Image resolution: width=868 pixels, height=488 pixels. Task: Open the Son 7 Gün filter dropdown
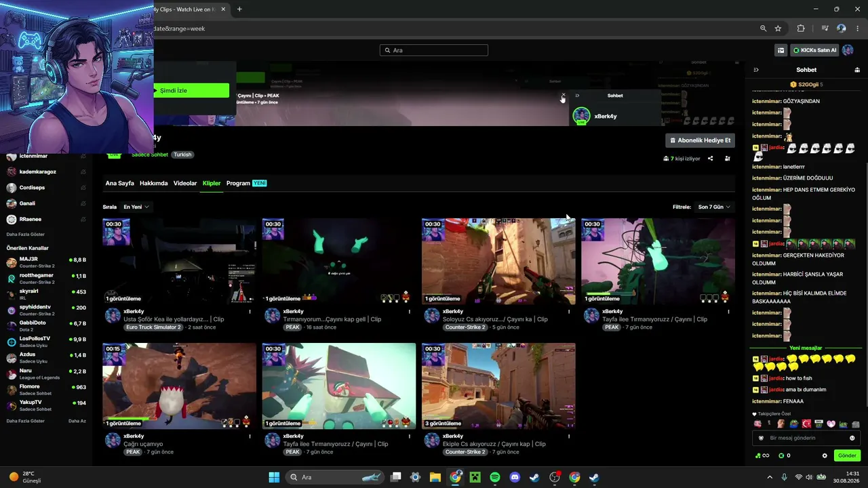coord(715,207)
